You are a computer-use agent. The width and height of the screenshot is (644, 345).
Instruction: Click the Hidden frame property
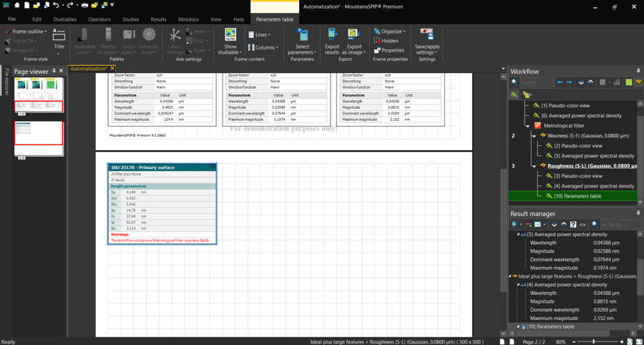[x=386, y=41]
